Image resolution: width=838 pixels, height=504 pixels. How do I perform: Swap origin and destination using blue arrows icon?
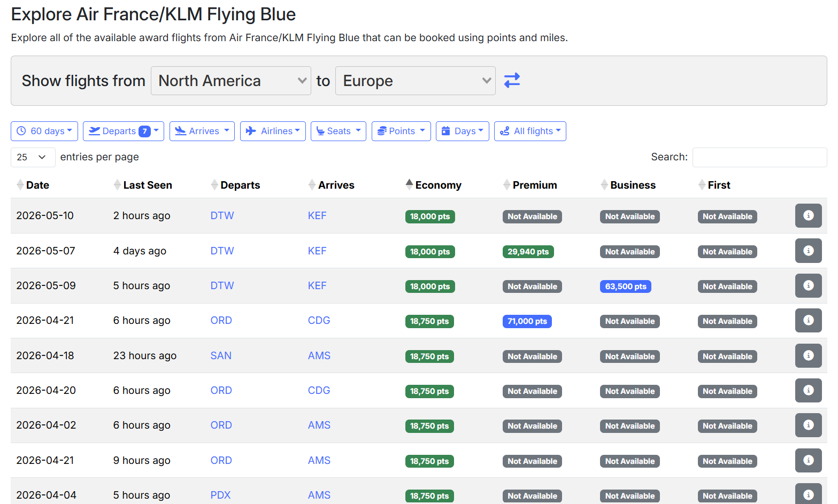click(512, 80)
